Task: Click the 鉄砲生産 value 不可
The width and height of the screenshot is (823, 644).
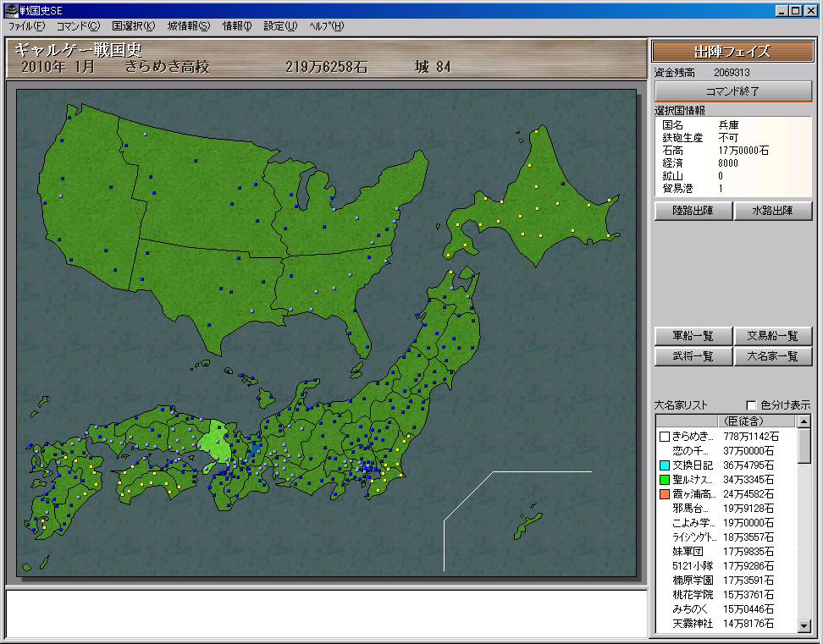Action: coord(728,138)
